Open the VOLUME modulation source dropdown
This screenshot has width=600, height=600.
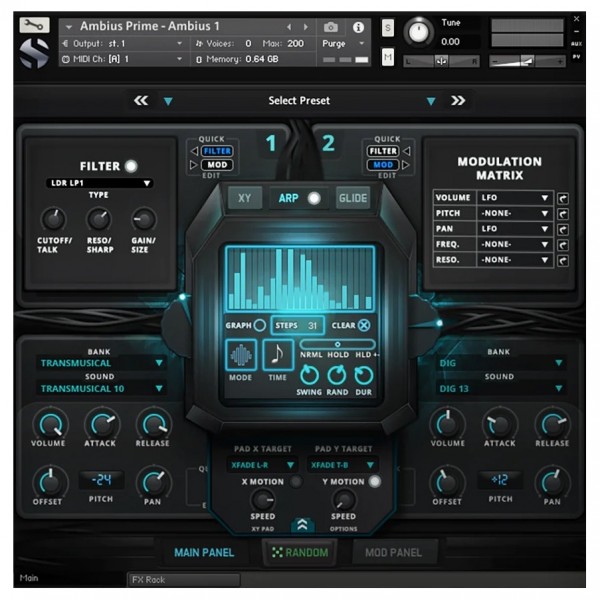pyautogui.click(x=515, y=198)
